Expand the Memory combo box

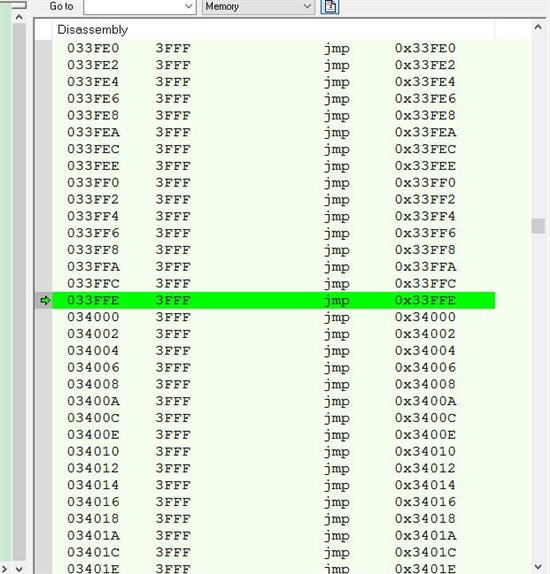[258, 6]
